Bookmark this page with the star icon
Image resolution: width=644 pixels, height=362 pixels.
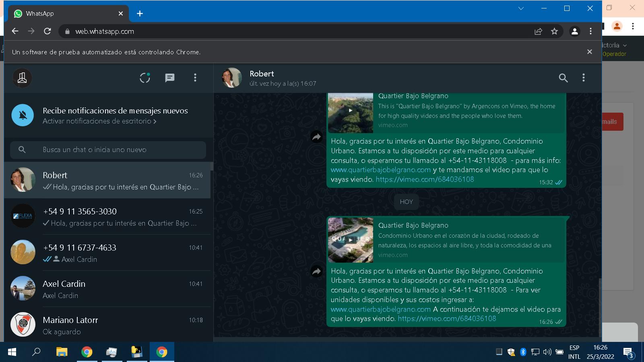tap(554, 31)
